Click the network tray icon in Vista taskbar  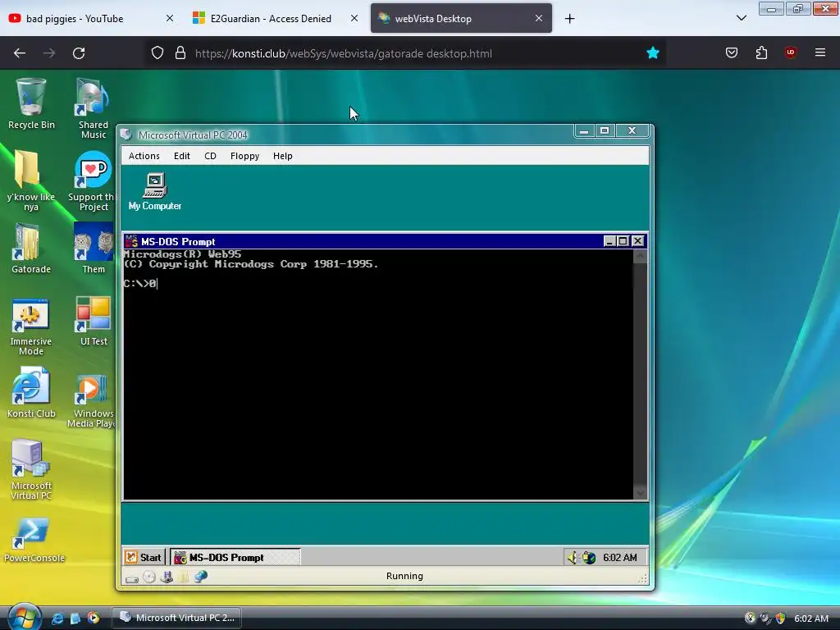click(765, 619)
